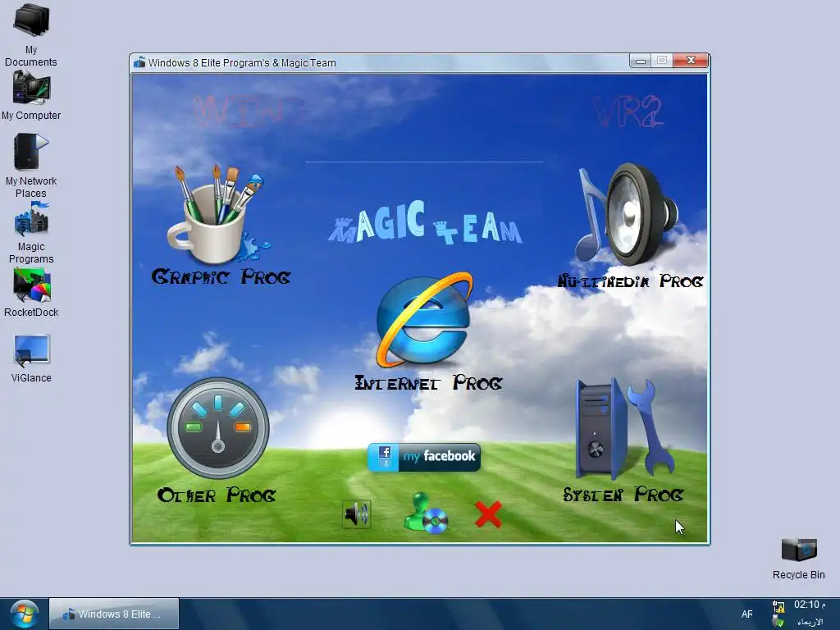Select the My Network Places desktop icon
Screen dimensions: 840x630
(x=31, y=166)
